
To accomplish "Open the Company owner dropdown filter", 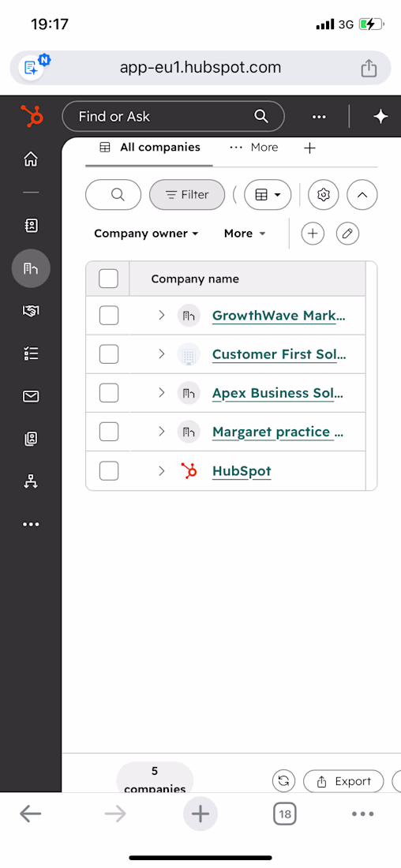I will coord(146,234).
